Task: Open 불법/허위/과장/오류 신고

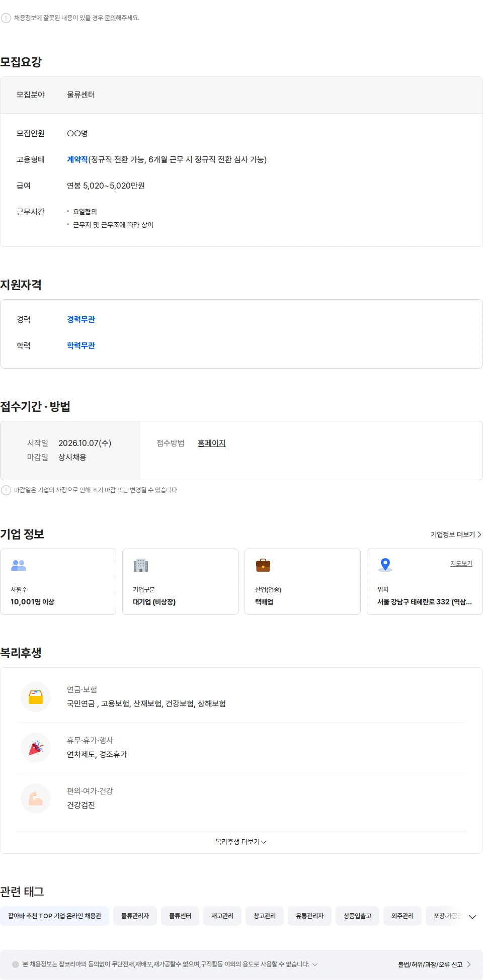Action: click(434, 964)
